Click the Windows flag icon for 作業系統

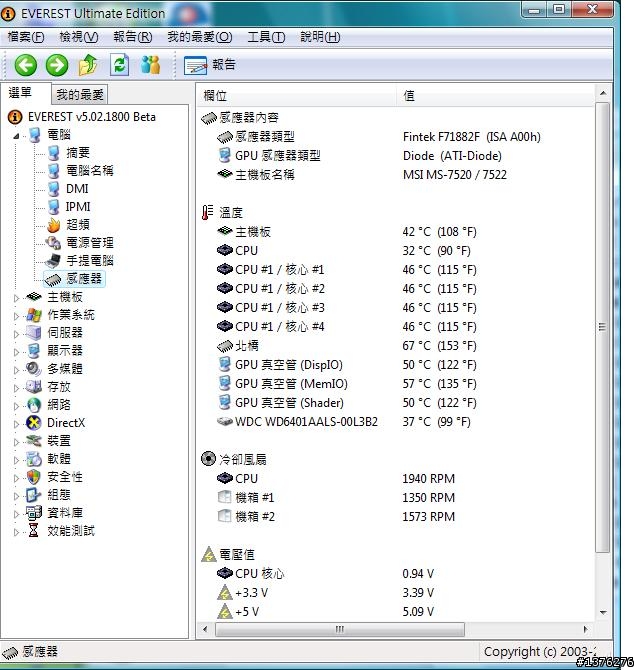[34, 315]
